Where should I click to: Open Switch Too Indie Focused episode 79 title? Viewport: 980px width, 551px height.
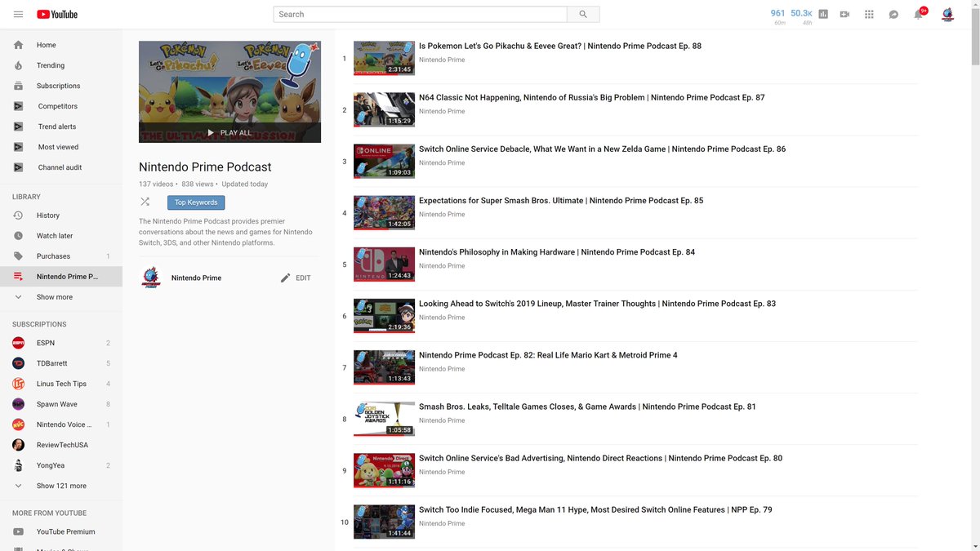tap(595, 509)
